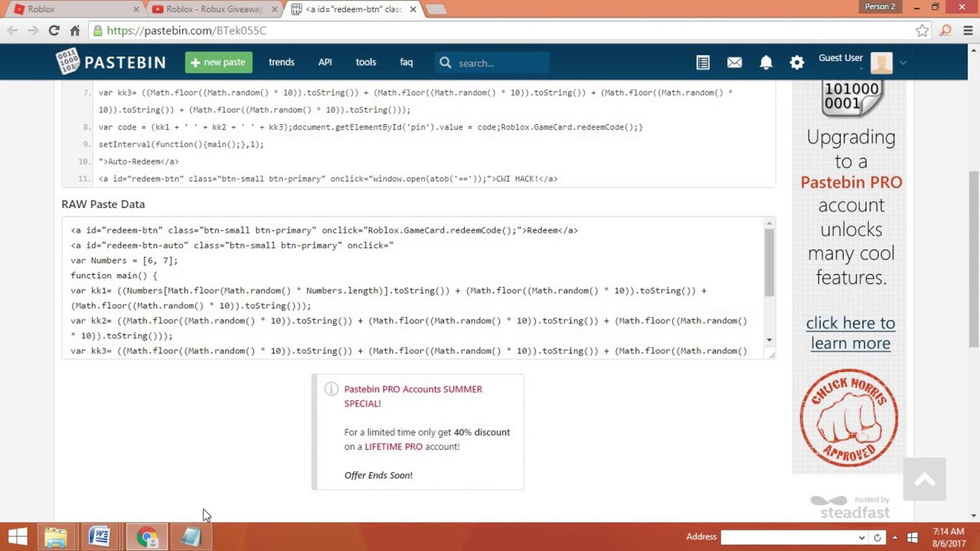This screenshot has height=551, width=980.
Task: Open the my pastes list icon
Action: pyautogui.click(x=703, y=63)
